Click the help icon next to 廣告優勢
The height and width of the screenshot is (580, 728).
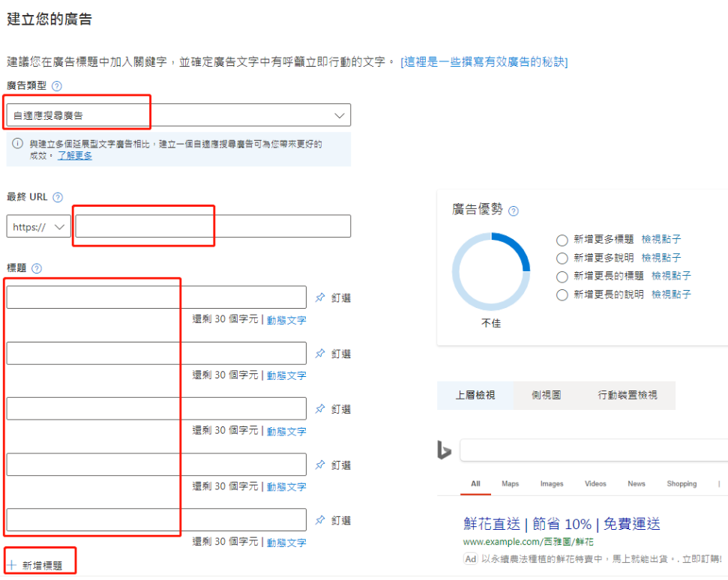coord(514,210)
